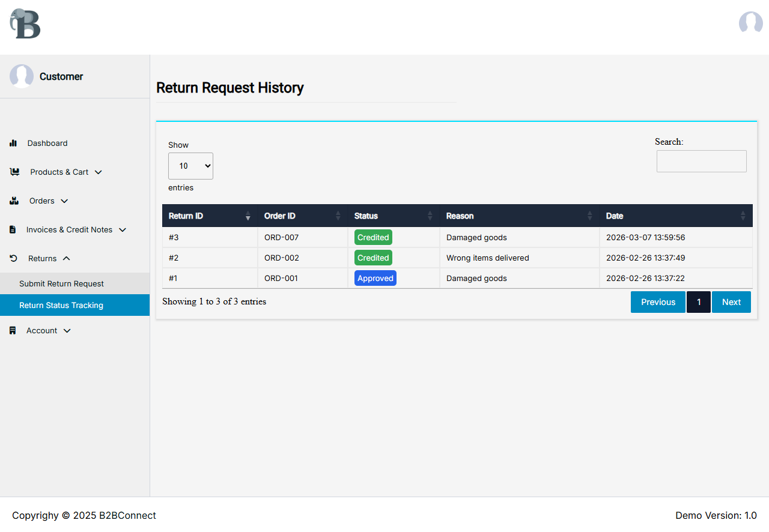Click the Credited badge for return #3

tap(373, 237)
